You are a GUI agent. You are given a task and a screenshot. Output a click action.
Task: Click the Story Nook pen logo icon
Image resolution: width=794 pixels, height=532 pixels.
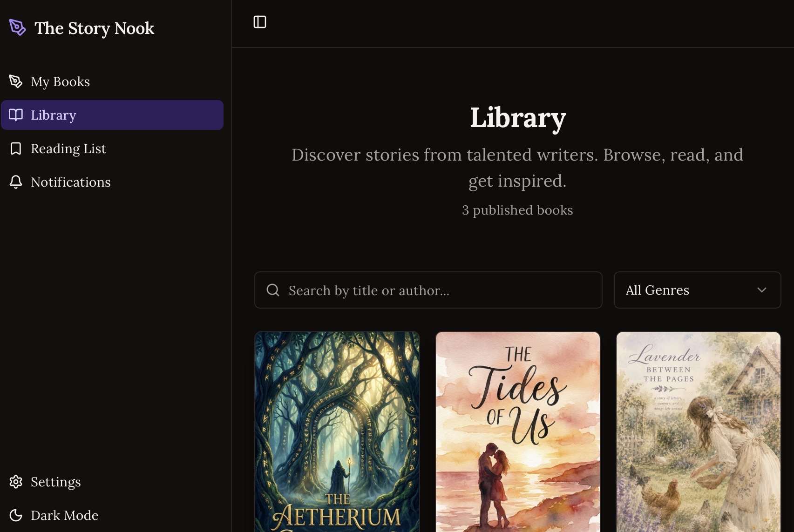[18, 28]
